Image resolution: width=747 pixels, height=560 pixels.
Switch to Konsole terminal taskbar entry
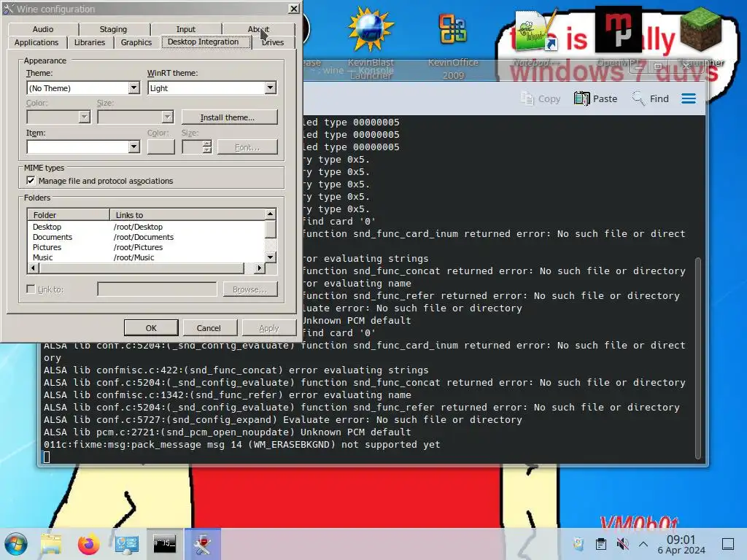(x=164, y=544)
